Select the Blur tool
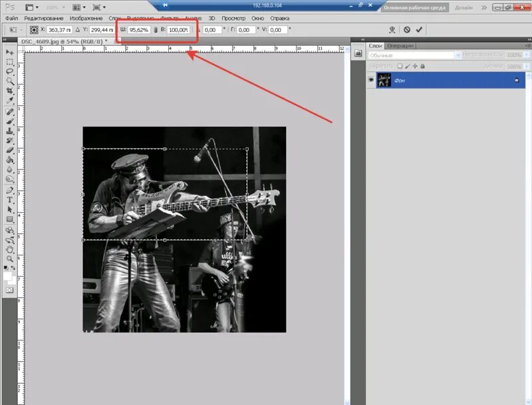This screenshot has height=405, width=532. click(x=10, y=170)
